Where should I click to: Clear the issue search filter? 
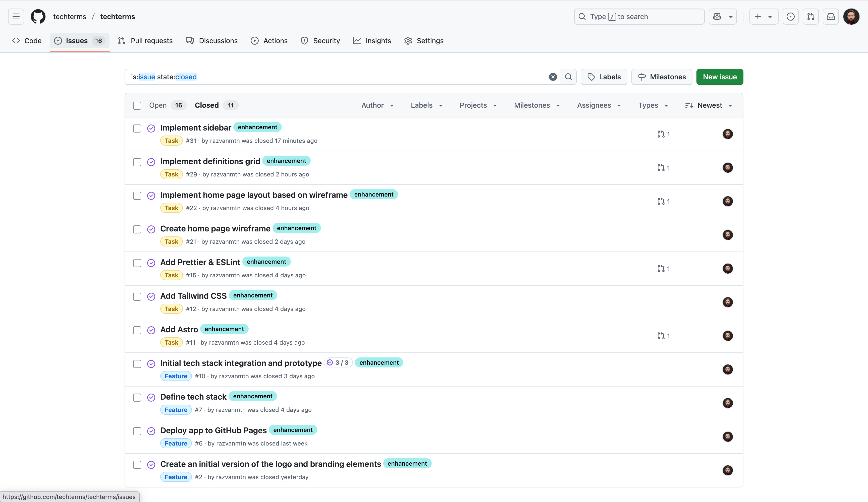(x=553, y=77)
